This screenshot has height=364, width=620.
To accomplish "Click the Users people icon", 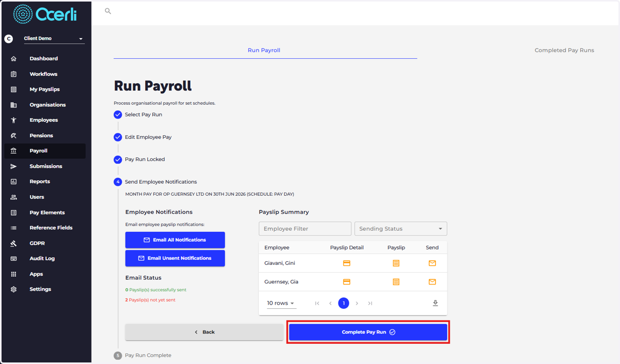I will pos(14,197).
